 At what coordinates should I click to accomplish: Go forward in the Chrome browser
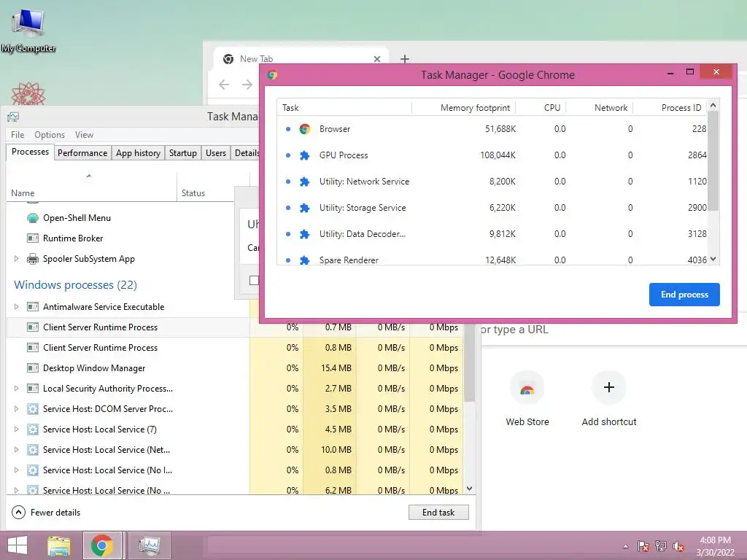(x=247, y=85)
